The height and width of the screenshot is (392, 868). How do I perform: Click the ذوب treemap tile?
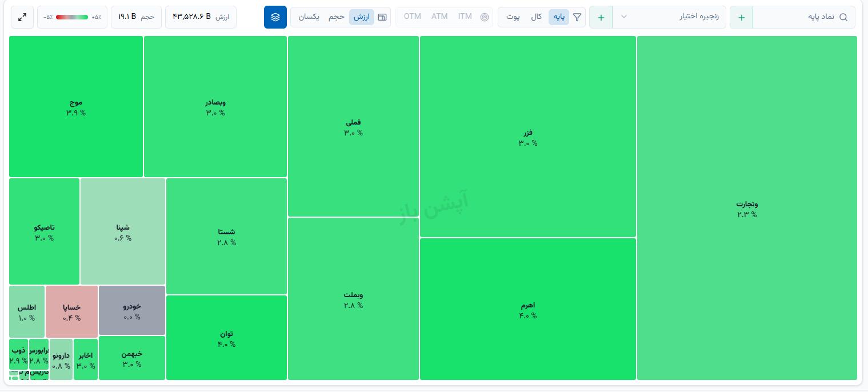pyautogui.click(x=18, y=354)
